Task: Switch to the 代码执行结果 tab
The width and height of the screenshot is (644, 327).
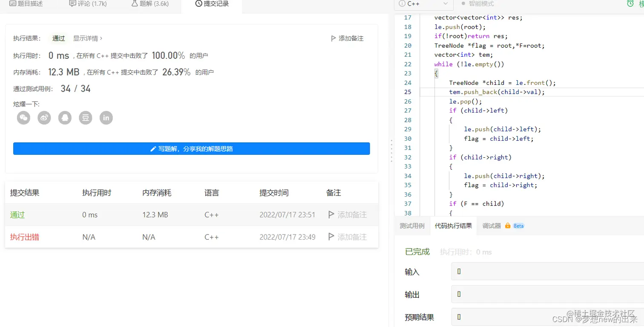Action: click(x=453, y=226)
